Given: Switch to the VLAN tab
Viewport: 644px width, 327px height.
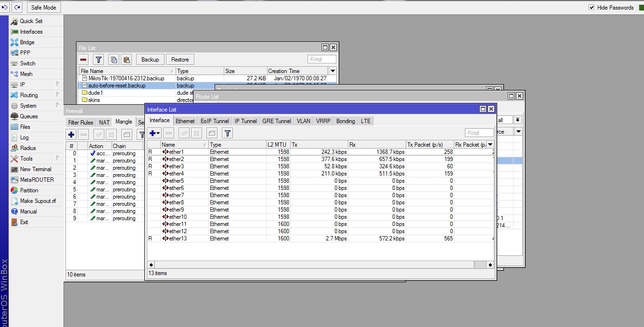Looking at the screenshot, I should click(303, 121).
